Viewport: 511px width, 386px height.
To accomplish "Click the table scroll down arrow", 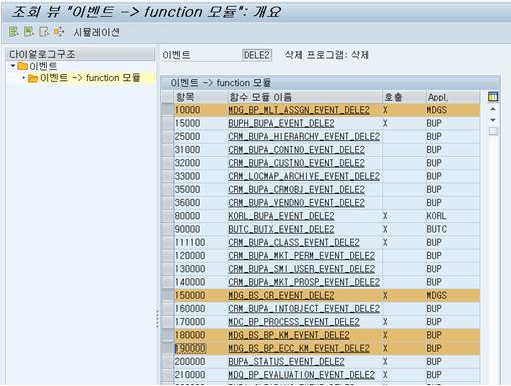I will click(493, 120).
